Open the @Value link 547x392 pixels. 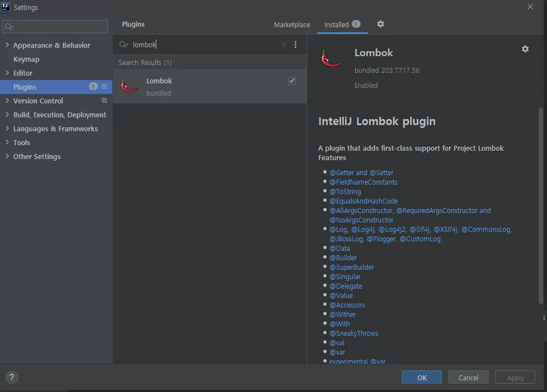pos(341,295)
